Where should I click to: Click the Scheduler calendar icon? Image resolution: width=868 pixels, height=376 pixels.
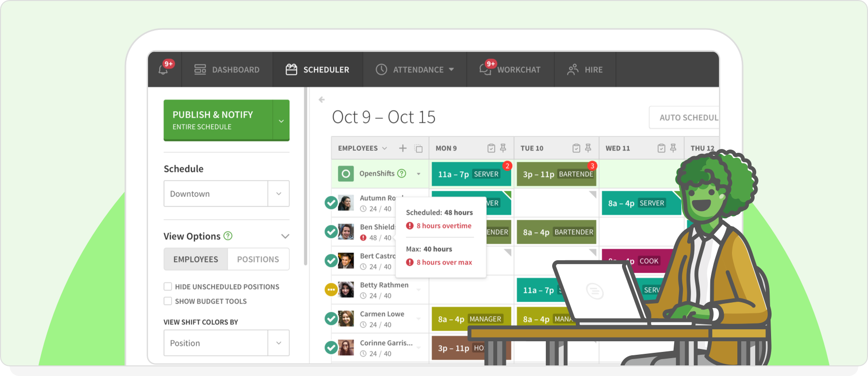(291, 69)
